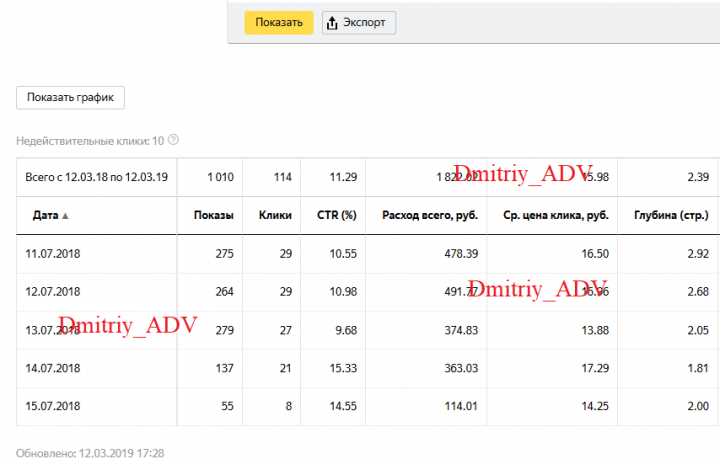Click impressions value 279

click(225, 330)
